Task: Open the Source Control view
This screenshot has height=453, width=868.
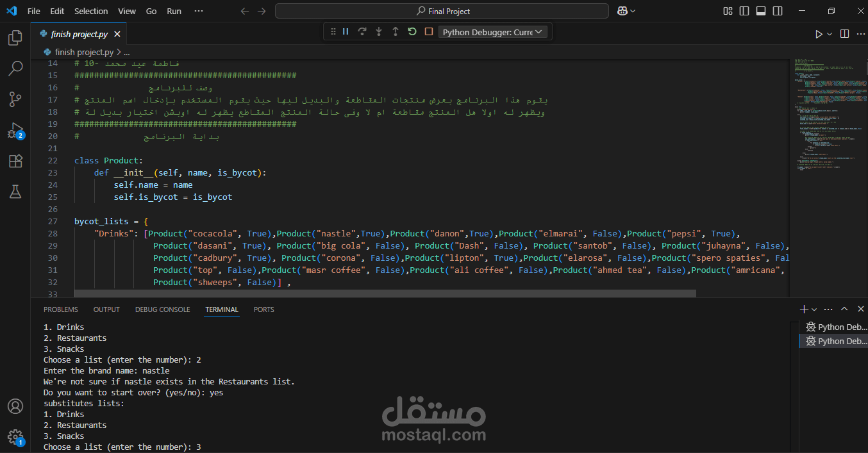Action: click(x=15, y=99)
